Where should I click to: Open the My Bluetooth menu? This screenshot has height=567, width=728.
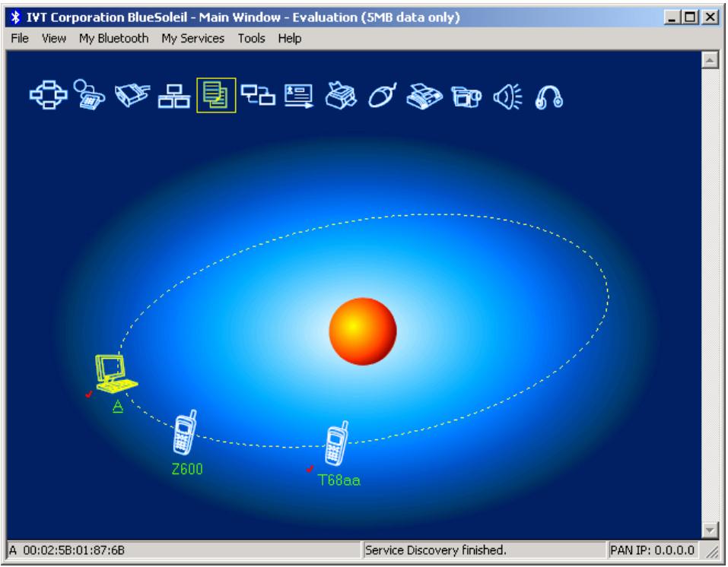tap(114, 38)
